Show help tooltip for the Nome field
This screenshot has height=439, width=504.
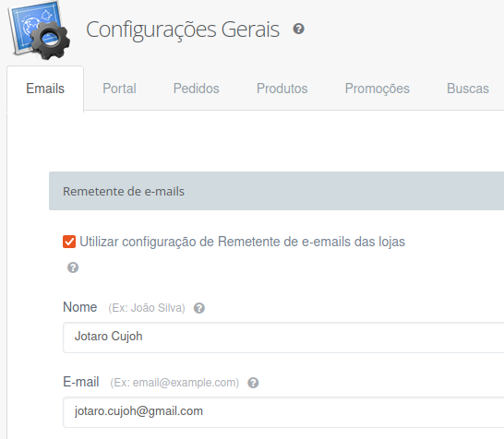click(199, 308)
